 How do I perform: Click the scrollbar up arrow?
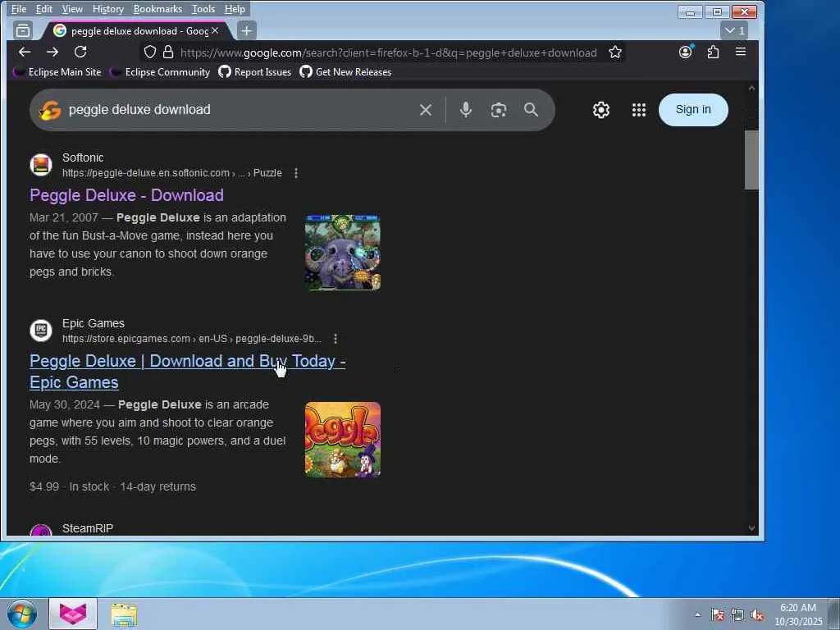pyautogui.click(x=751, y=88)
